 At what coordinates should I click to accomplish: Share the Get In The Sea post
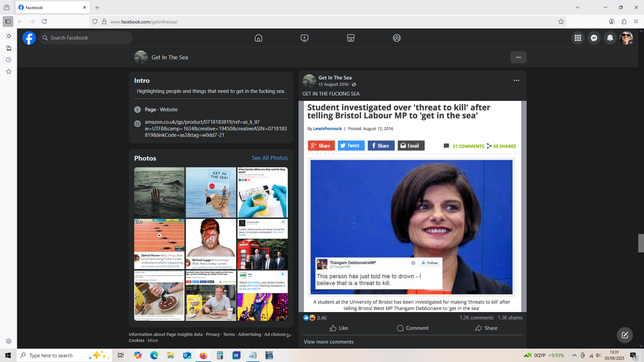point(486,328)
